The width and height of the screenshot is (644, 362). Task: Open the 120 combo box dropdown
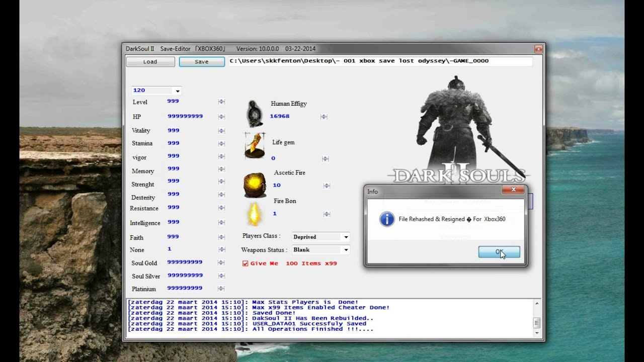click(x=178, y=91)
